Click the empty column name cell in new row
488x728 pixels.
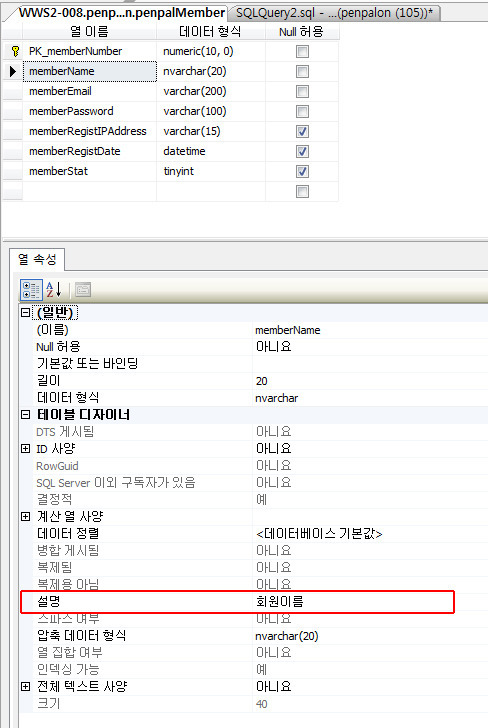(89, 191)
